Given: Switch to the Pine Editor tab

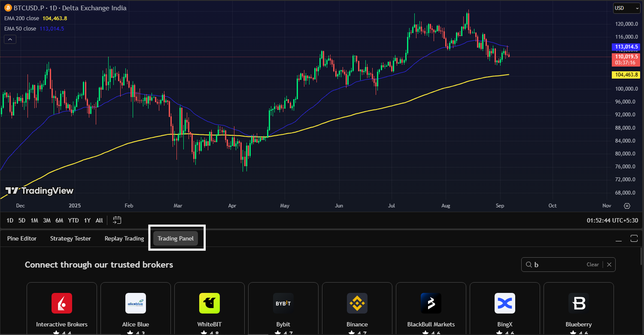Looking at the screenshot, I should pos(21,238).
